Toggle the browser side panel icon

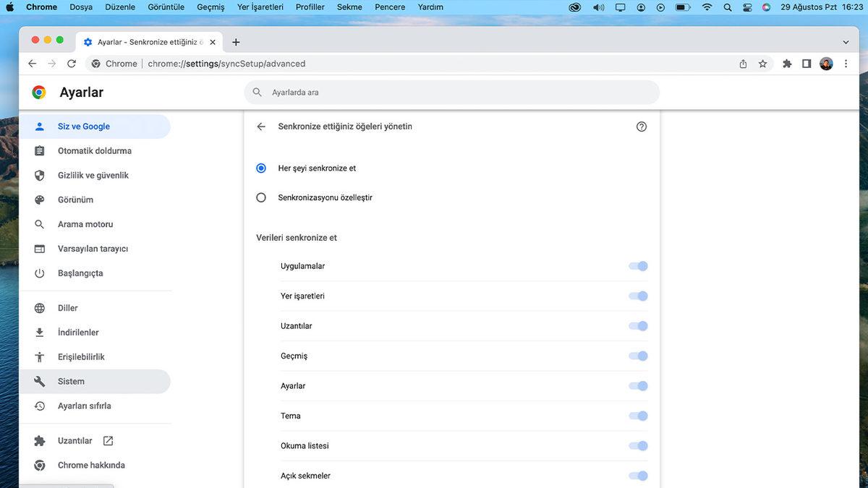(807, 64)
